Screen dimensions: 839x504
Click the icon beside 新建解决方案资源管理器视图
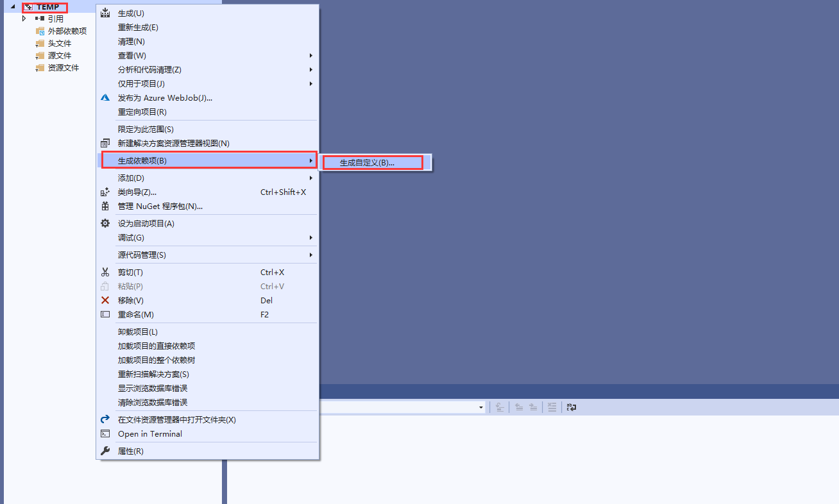click(105, 143)
